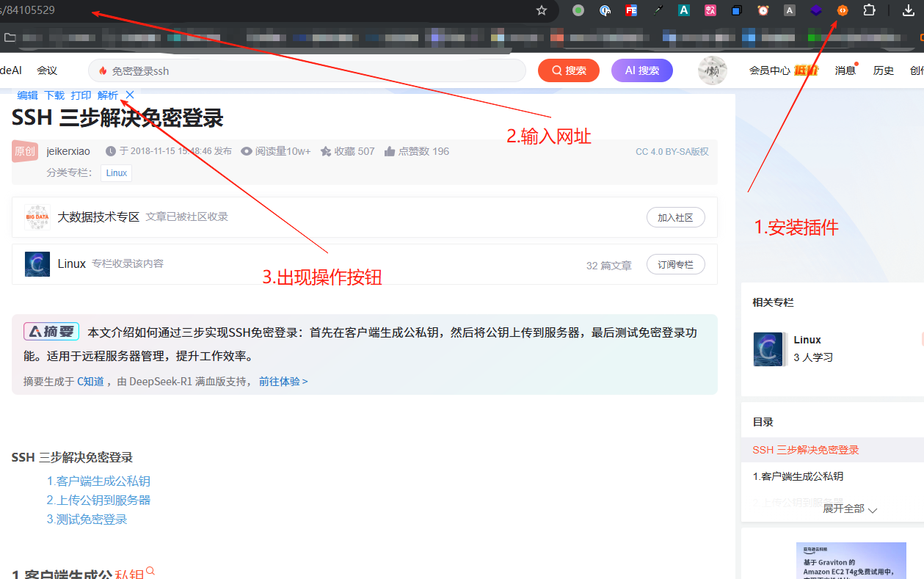Viewport: 924px width, 579px height.
Task: Click the 解析 plugin action
Action: click(x=108, y=95)
